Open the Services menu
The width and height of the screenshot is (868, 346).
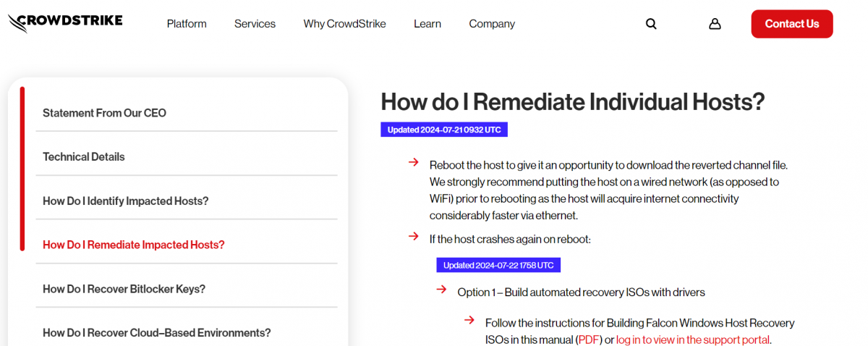255,24
